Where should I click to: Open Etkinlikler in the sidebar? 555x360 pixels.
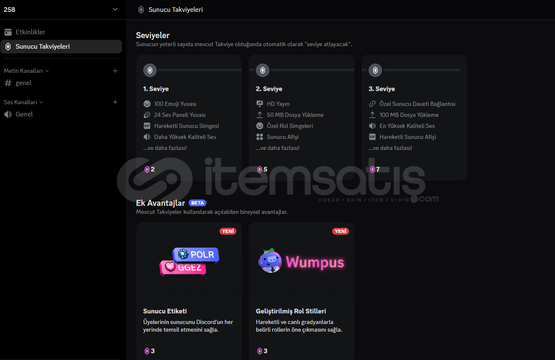point(61,32)
